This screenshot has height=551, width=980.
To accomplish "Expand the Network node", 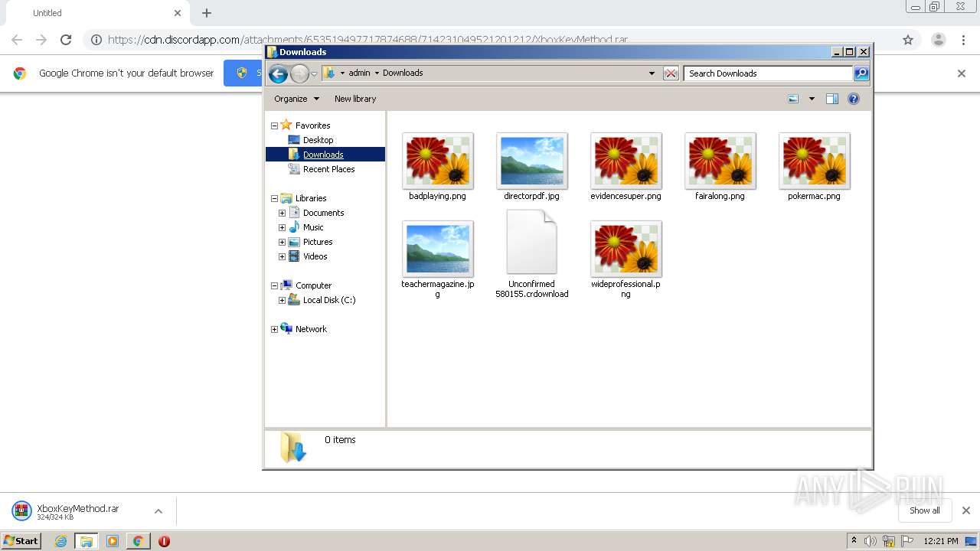I will pos(274,329).
